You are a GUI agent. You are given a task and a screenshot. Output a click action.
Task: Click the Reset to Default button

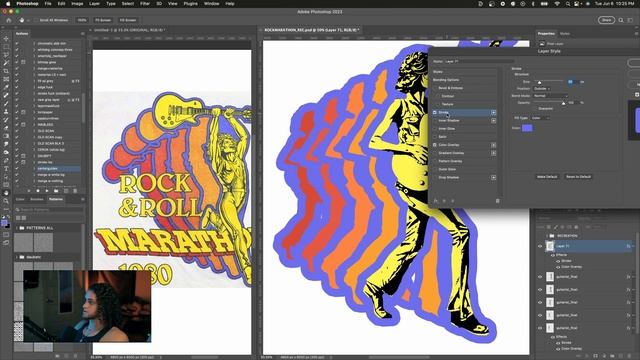point(578,177)
